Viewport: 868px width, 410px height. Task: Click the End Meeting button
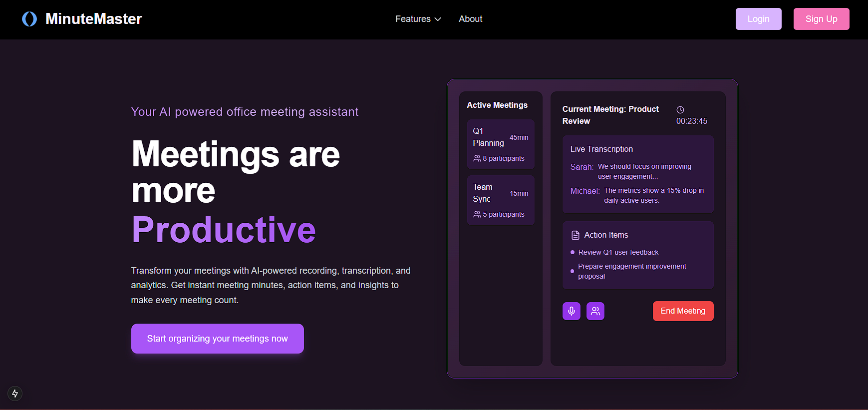point(683,311)
